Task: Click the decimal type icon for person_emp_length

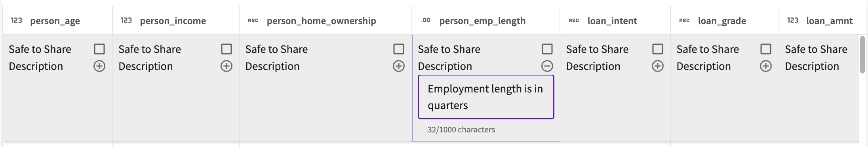Action: point(426,20)
